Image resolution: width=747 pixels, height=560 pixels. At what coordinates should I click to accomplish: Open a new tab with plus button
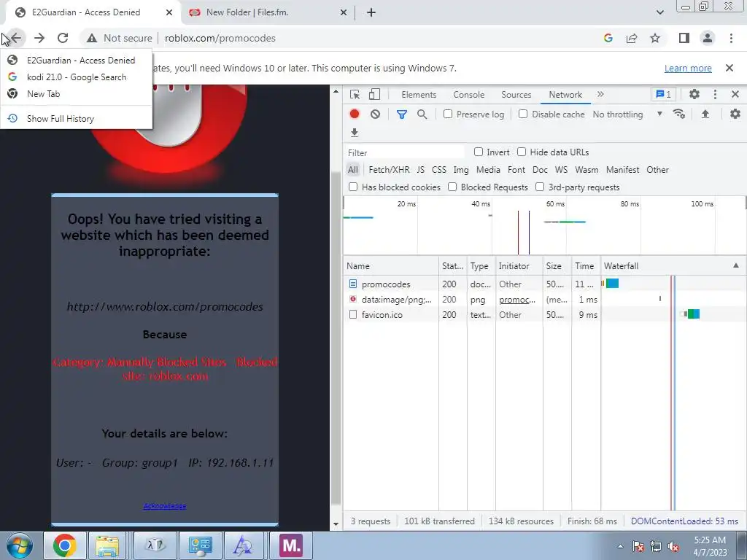point(371,12)
